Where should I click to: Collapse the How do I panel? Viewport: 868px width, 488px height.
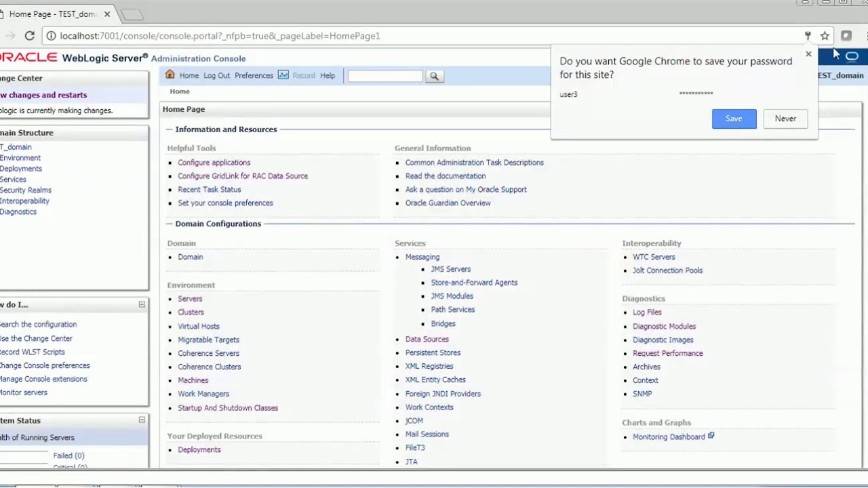pyautogui.click(x=142, y=304)
